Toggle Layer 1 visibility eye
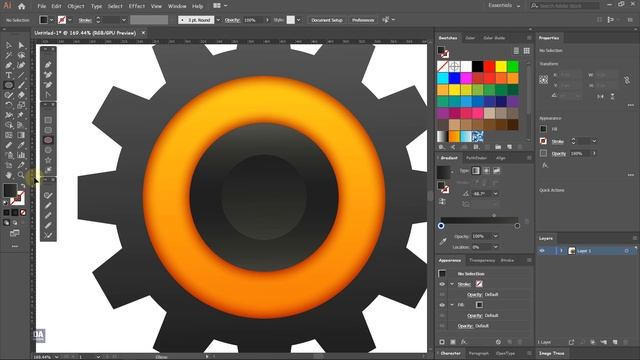This screenshot has height=360, width=640. 542,251
